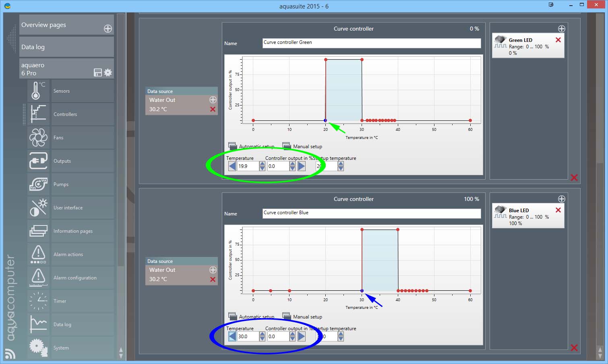Select next curve point in Green controller
Image resolution: width=608 pixels, height=364 pixels.
pos(302,166)
